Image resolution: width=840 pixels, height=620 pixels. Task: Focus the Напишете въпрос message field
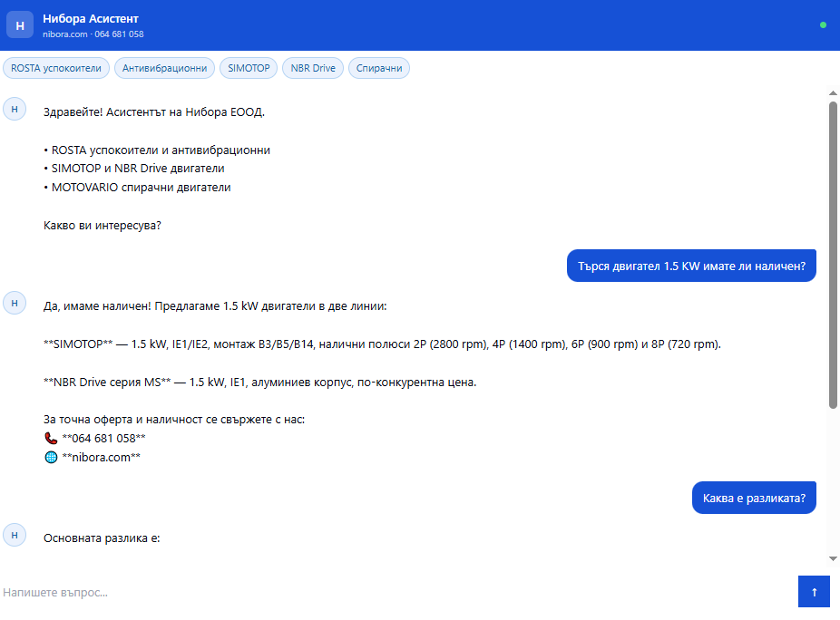pyautogui.click(x=397, y=592)
